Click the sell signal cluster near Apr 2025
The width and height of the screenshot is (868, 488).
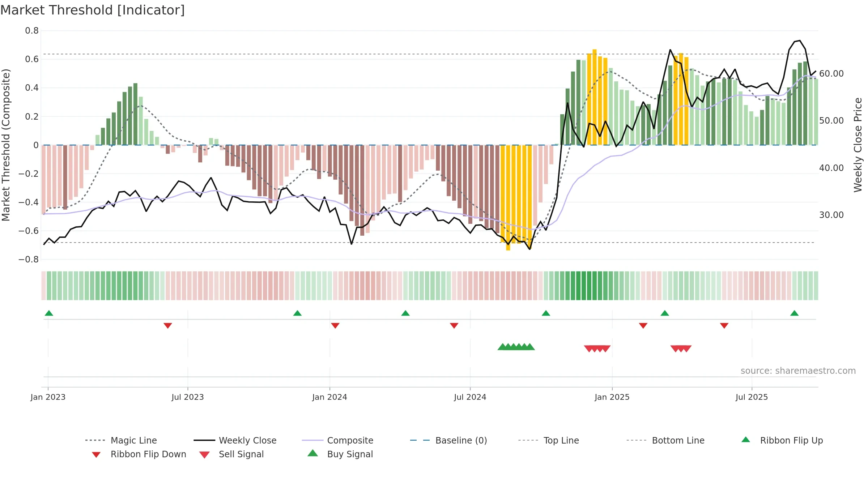[681, 349]
